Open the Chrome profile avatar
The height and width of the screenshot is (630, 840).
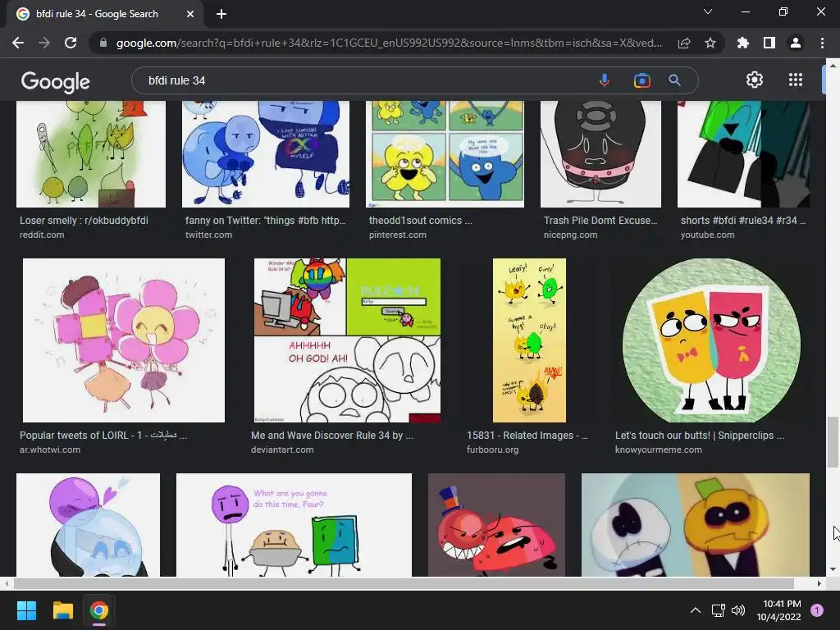pyautogui.click(x=796, y=43)
